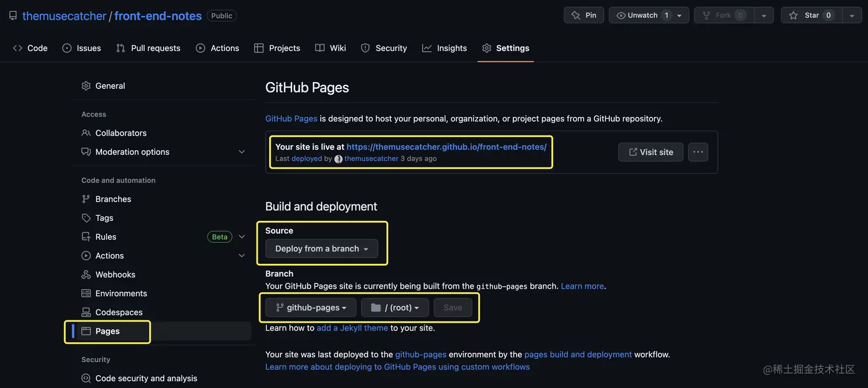Open the github-pages environment link
The width and height of the screenshot is (868, 388).
421,355
